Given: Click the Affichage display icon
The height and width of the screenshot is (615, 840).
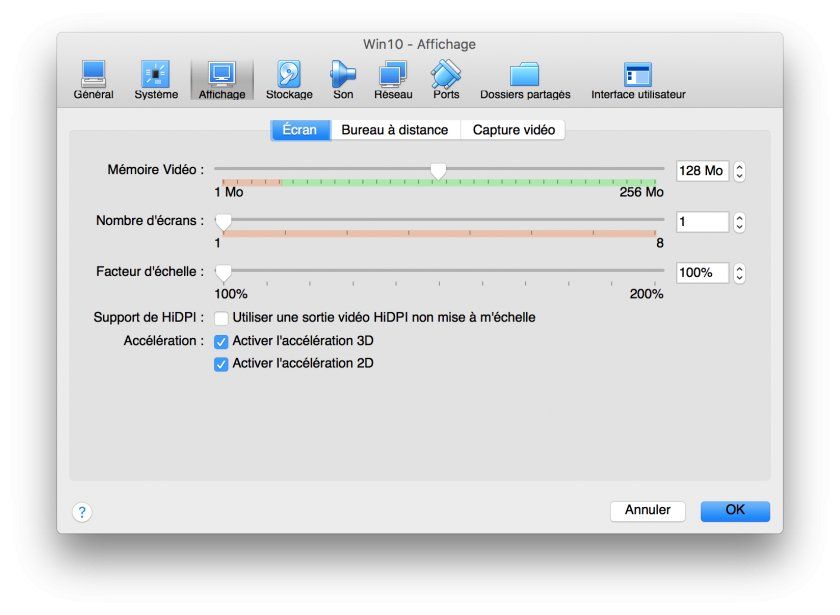Looking at the screenshot, I should 220,75.
